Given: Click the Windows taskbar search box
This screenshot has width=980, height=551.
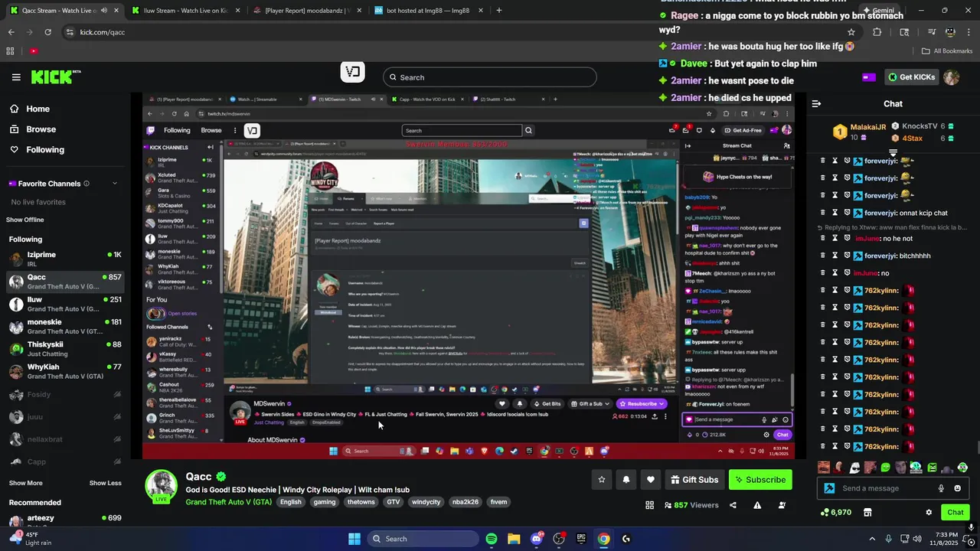Looking at the screenshot, I should tap(423, 539).
